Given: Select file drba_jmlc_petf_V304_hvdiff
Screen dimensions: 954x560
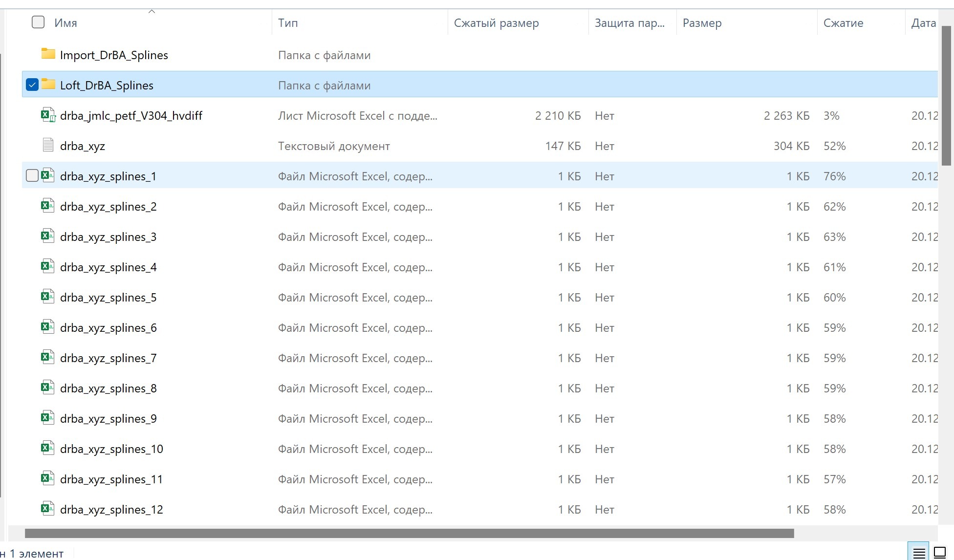Looking at the screenshot, I should (131, 116).
